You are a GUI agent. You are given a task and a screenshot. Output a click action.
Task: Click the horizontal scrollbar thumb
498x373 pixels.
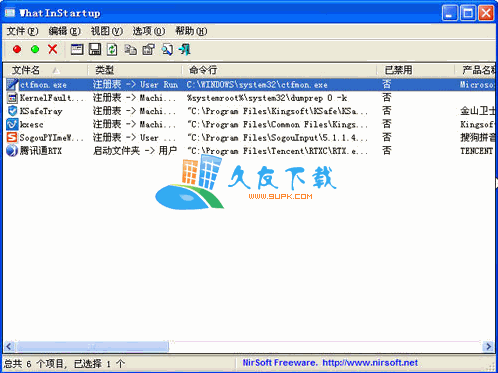(92, 347)
